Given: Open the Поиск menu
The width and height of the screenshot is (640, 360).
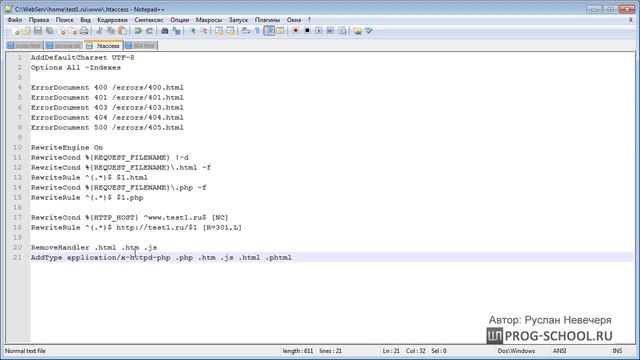Looking at the screenshot, I should click(64, 20).
